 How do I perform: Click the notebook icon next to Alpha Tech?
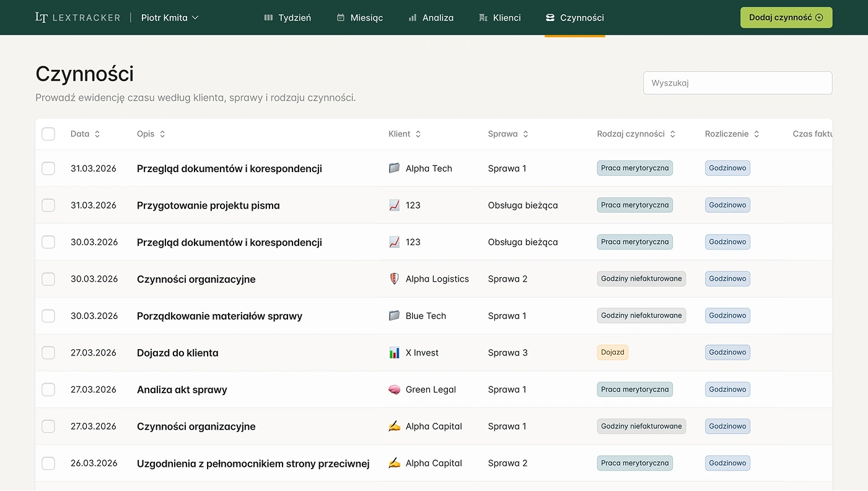click(x=394, y=168)
